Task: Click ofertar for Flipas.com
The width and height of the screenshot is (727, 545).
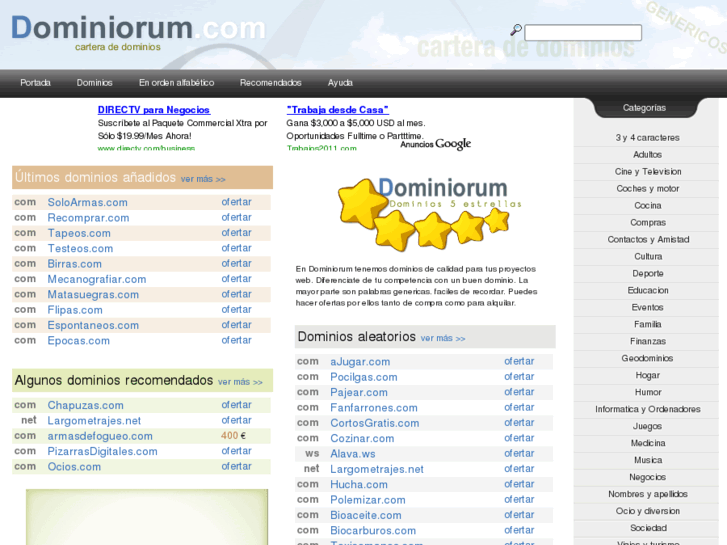Action: point(236,309)
